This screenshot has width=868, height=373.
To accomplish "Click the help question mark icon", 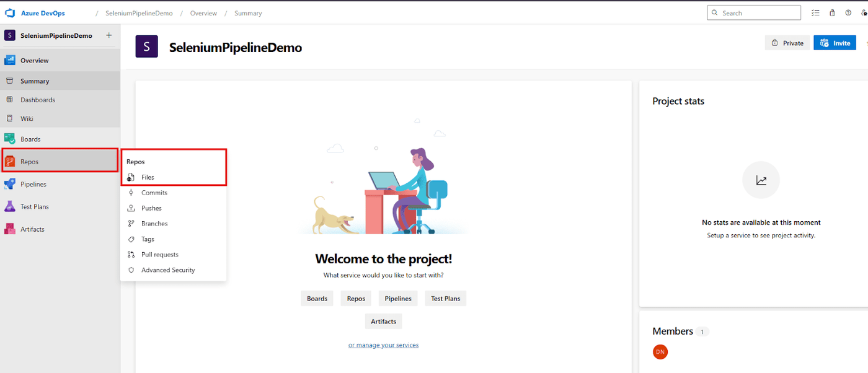I will point(848,12).
